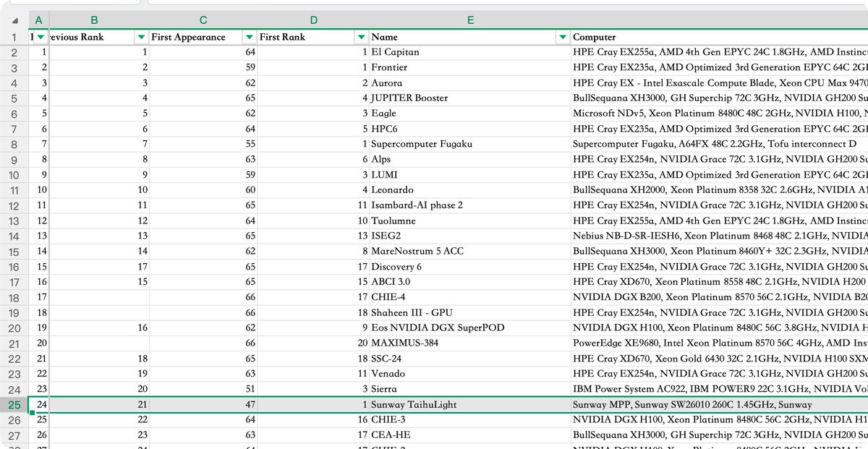
Task: Open the Name column filter dropdown
Action: (563, 37)
